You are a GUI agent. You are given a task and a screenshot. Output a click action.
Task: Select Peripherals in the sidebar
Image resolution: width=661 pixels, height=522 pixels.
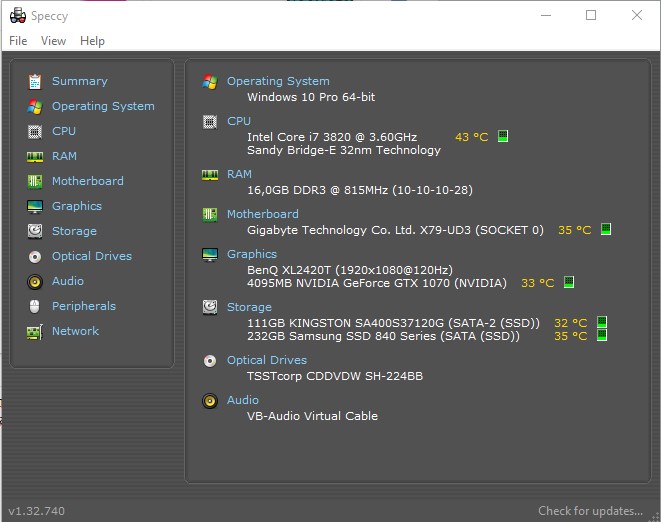coord(84,306)
